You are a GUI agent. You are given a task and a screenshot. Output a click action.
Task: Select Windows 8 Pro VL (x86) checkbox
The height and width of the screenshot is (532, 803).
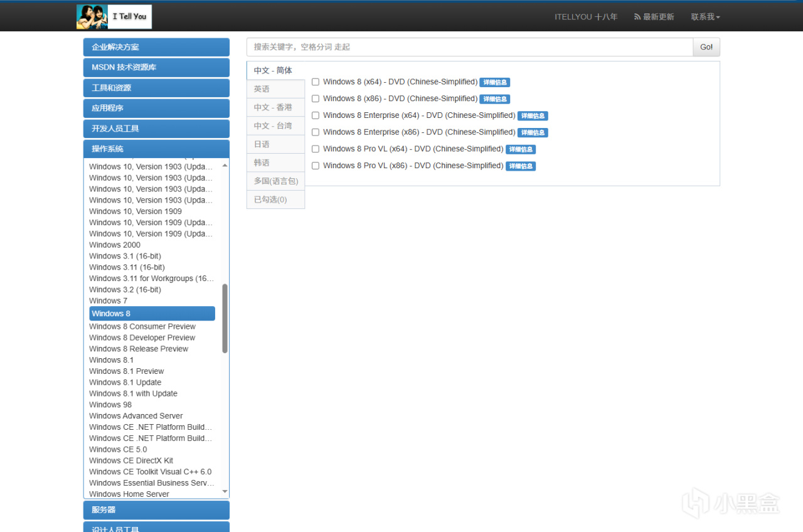pos(316,166)
